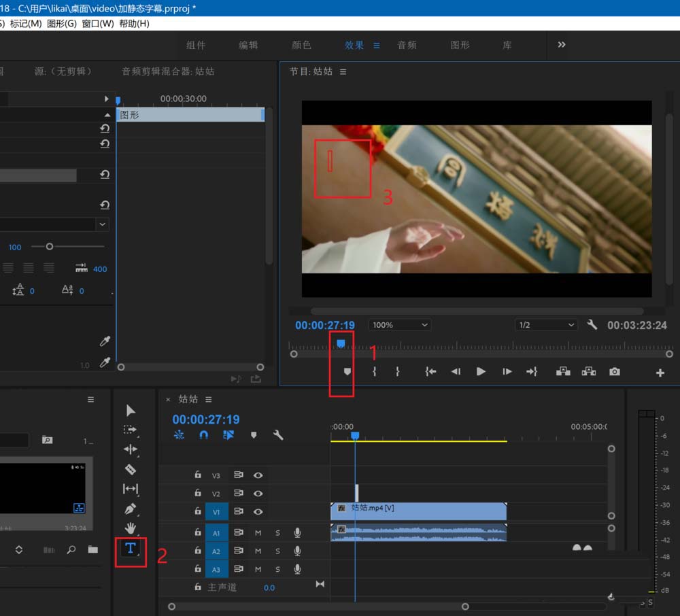Toggle lock on V2 track
Image resolution: width=680 pixels, height=616 pixels.
pos(198,494)
